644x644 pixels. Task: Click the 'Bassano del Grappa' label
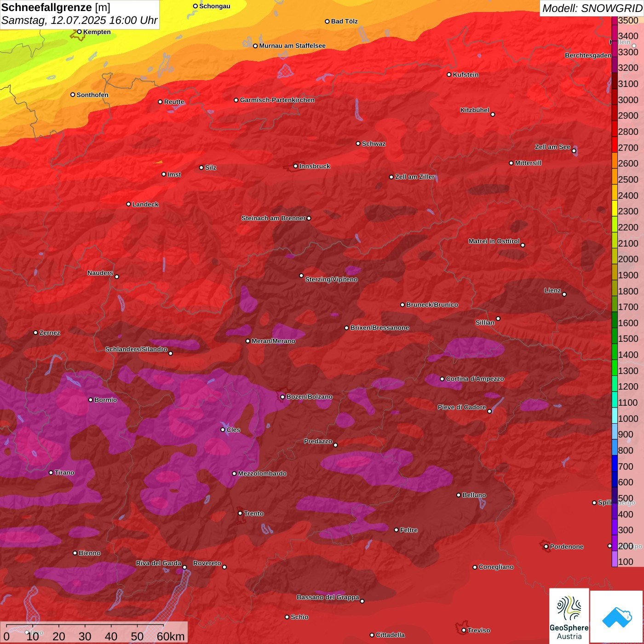tap(328, 597)
